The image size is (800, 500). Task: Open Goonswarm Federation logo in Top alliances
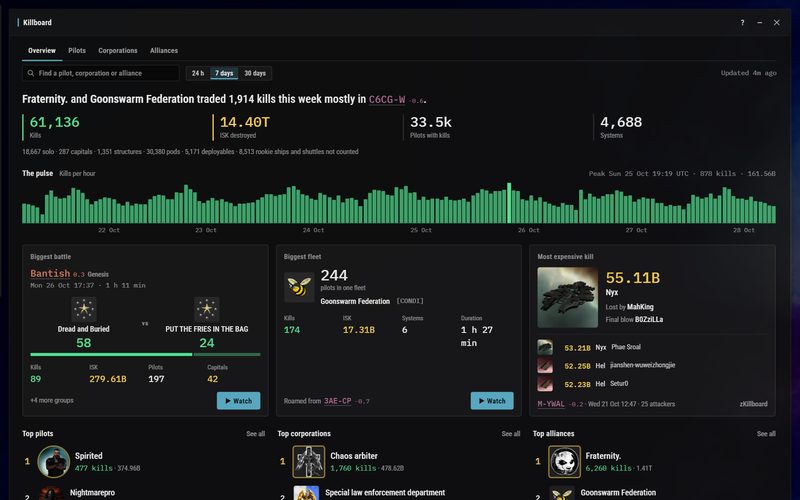point(562,493)
